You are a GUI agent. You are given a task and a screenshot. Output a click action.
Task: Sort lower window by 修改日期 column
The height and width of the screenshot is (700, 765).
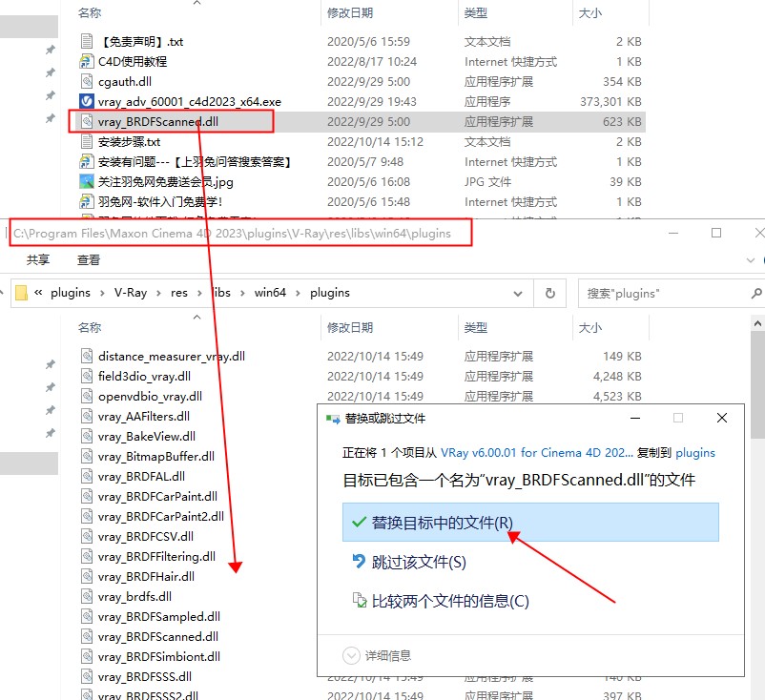[x=350, y=327]
